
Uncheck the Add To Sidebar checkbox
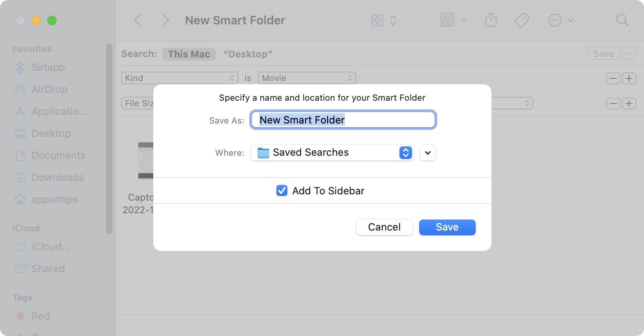pos(282,191)
